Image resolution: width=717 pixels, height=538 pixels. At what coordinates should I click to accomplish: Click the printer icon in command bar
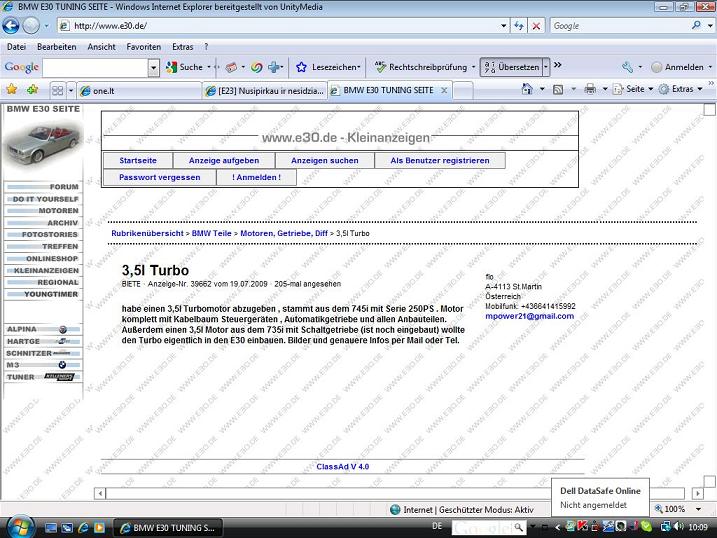point(590,89)
